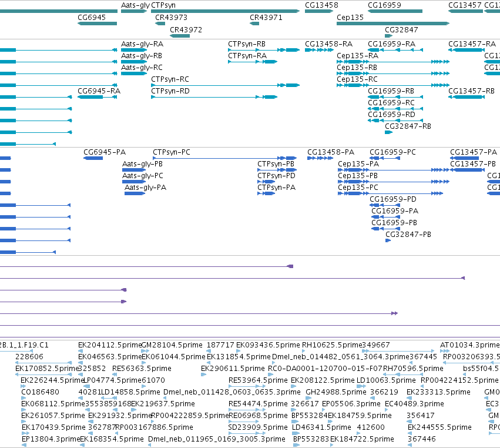Select the CR43972 gene label

pos(186,30)
